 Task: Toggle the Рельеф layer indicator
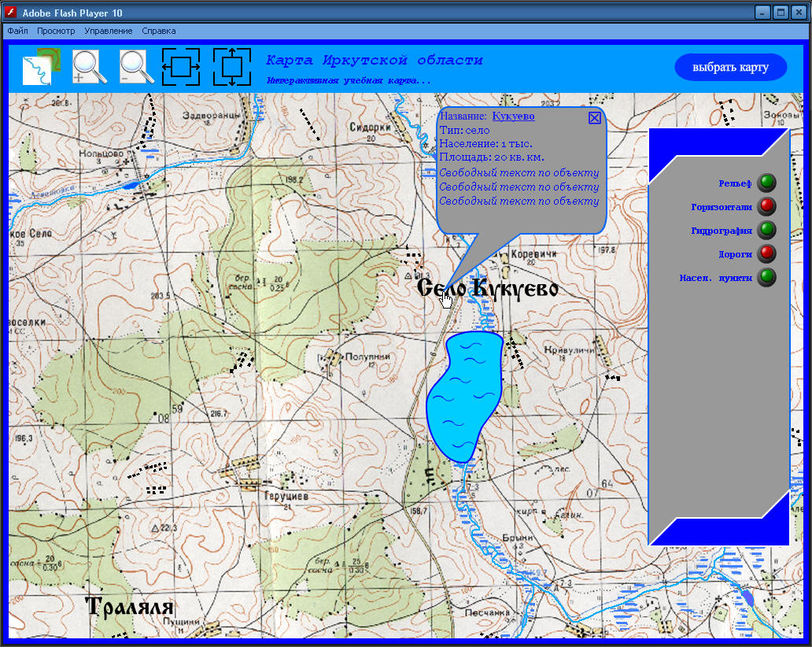pyautogui.click(x=767, y=183)
